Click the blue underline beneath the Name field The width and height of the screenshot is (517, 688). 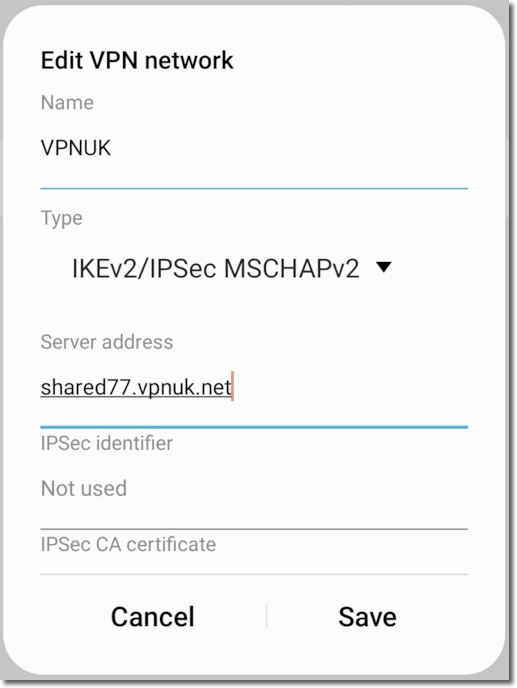(254, 188)
